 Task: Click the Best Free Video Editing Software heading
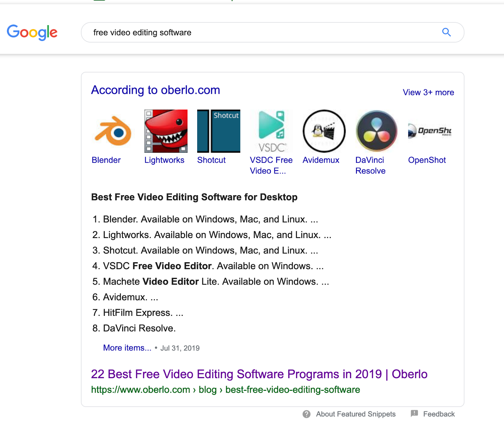tap(194, 197)
